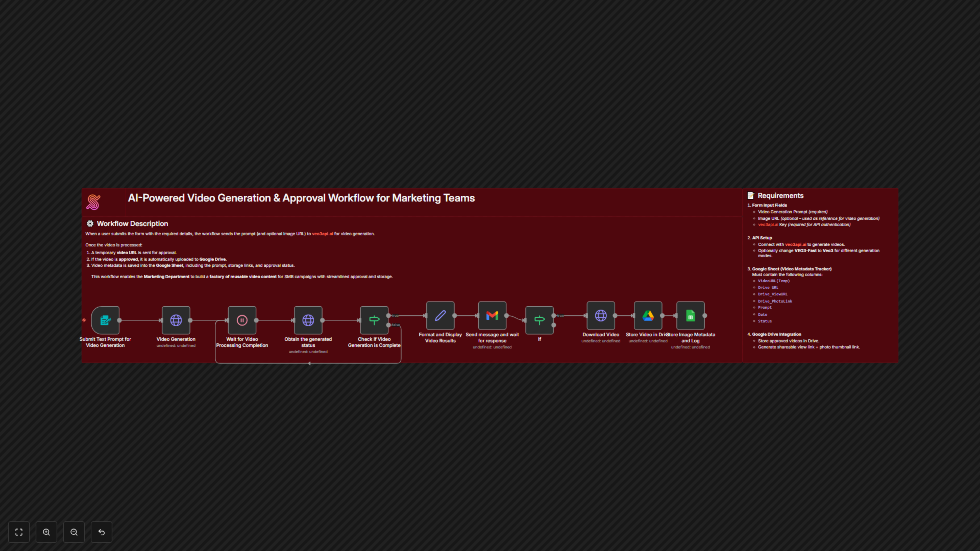
Task: Fit workflow to view button
Action: (19, 532)
